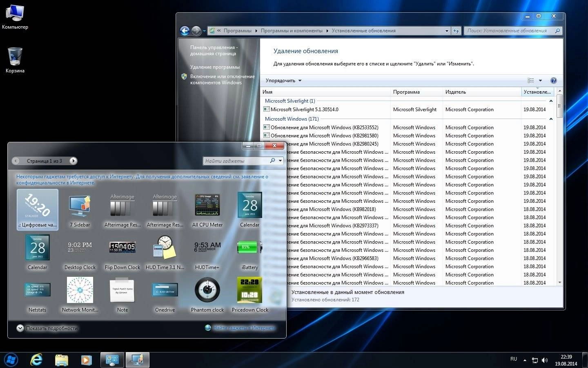Screen dimensions: 588x368
Task: Click the Программы и компоненты breadcrumb
Action: coord(292,31)
